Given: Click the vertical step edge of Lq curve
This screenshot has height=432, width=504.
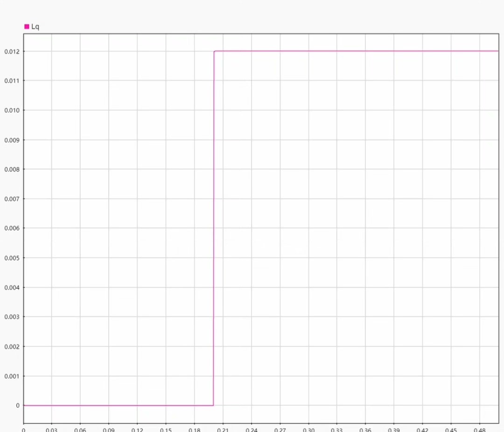Looking at the screenshot, I should pyautogui.click(x=214, y=228).
